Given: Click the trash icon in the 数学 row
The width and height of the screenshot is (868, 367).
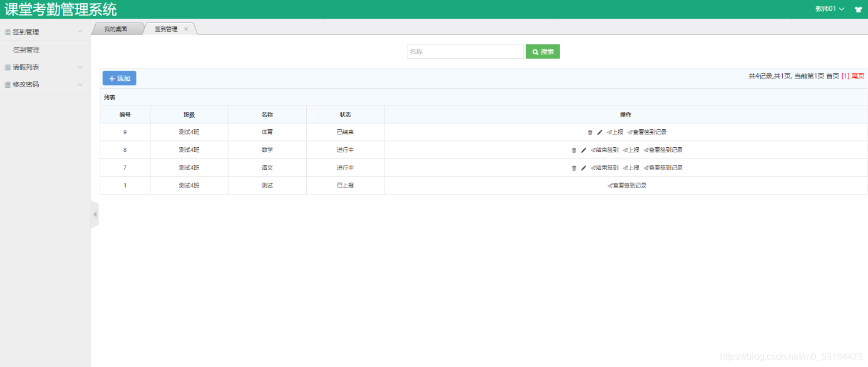Looking at the screenshot, I should pyautogui.click(x=573, y=150).
